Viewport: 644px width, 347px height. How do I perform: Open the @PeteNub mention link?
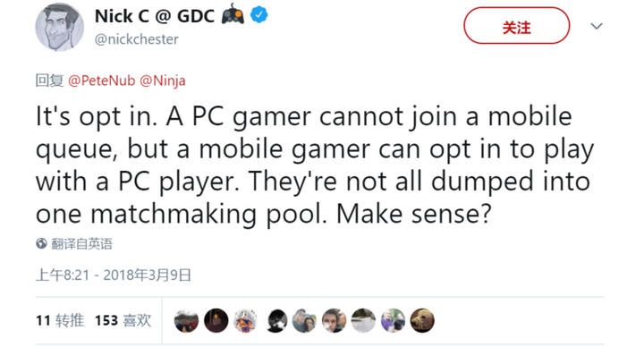coord(101,80)
